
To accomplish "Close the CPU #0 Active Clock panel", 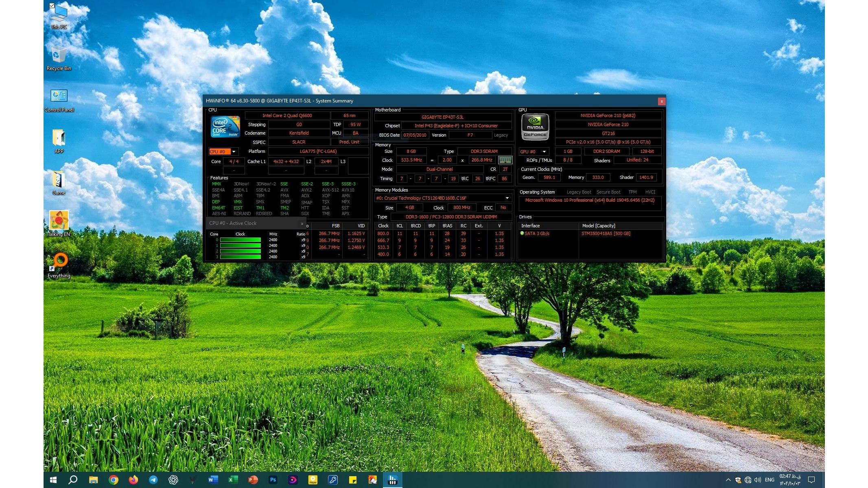I will pyautogui.click(x=302, y=223).
